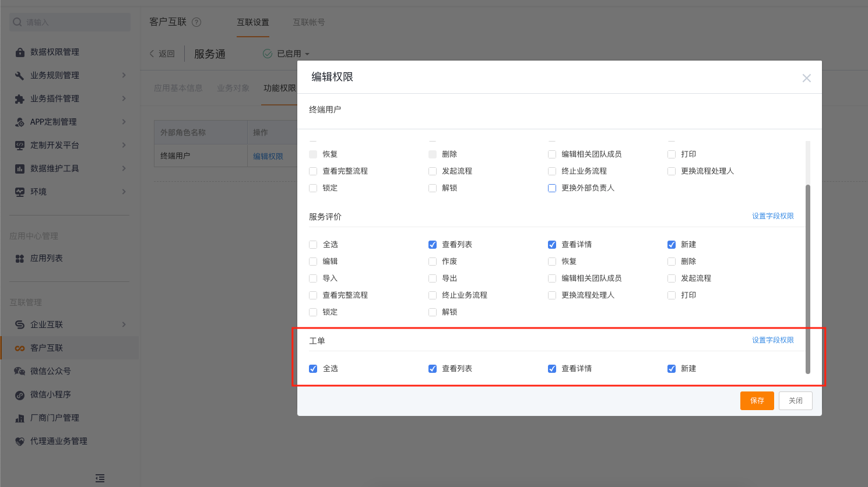Click the APP定制管理 icon

click(20, 122)
